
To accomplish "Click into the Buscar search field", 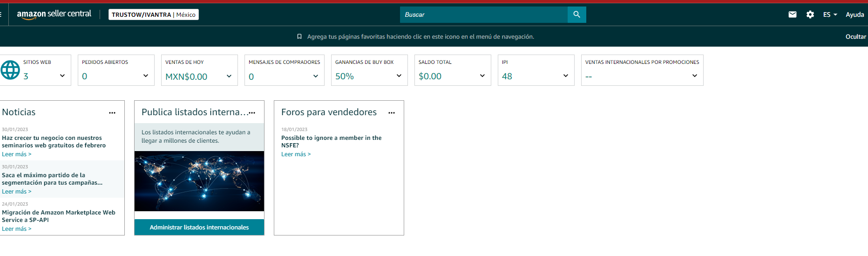I will tap(484, 14).
